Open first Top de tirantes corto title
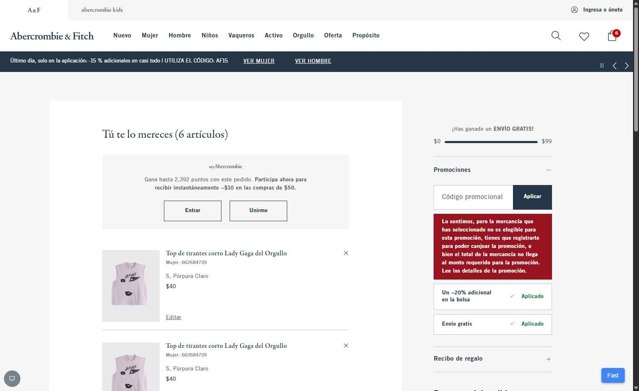 coord(226,253)
